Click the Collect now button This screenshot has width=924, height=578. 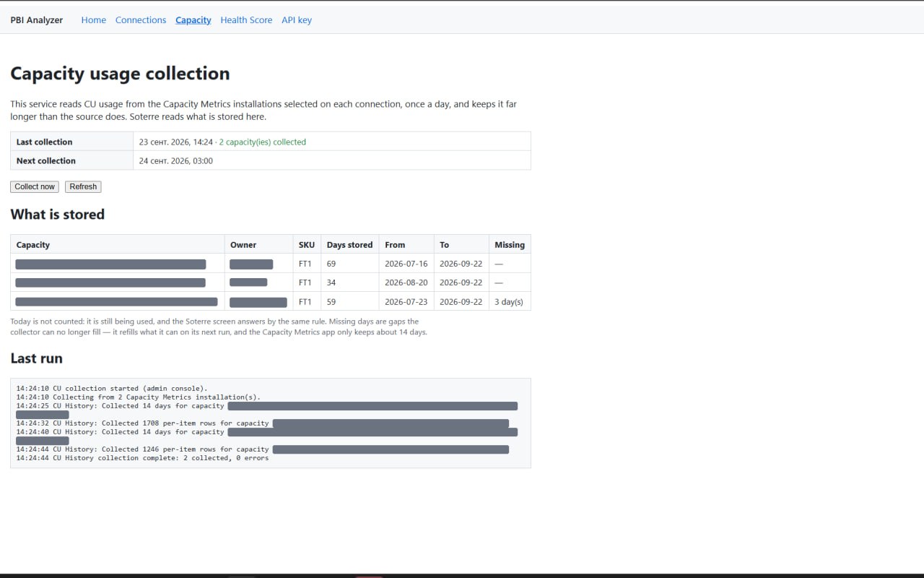[35, 186]
